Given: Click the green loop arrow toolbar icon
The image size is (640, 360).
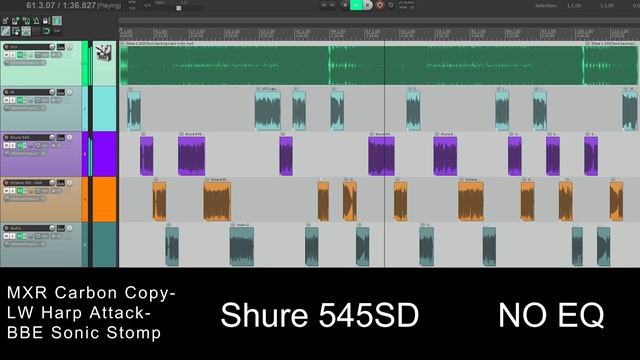Looking at the screenshot, I should tap(46, 31).
